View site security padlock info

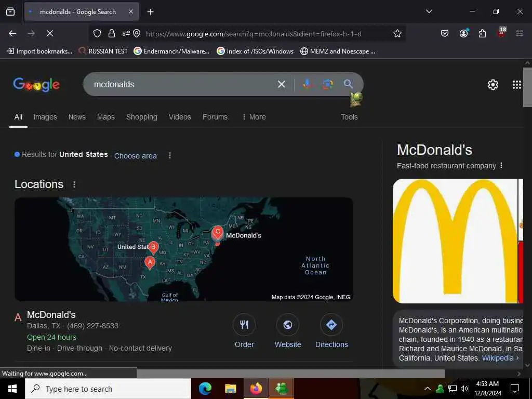[x=111, y=33]
